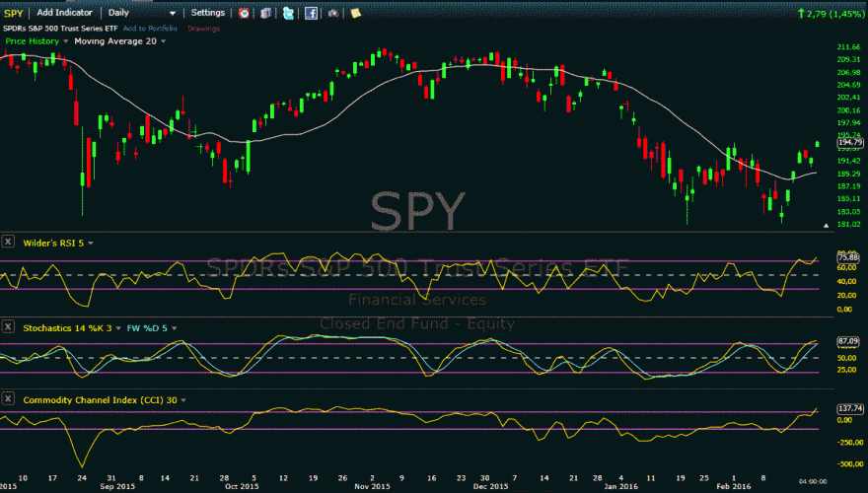This screenshot has height=493, width=868.
Task: Click the 75,88 RSI value marker
Action: pyautogui.click(x=848, y=257)
